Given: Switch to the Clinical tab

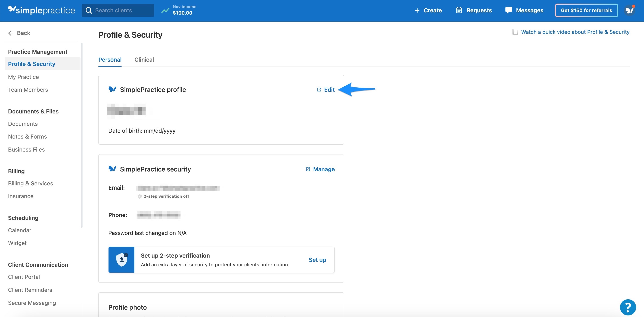Looking at the screenshot, I should pos(144,59).
